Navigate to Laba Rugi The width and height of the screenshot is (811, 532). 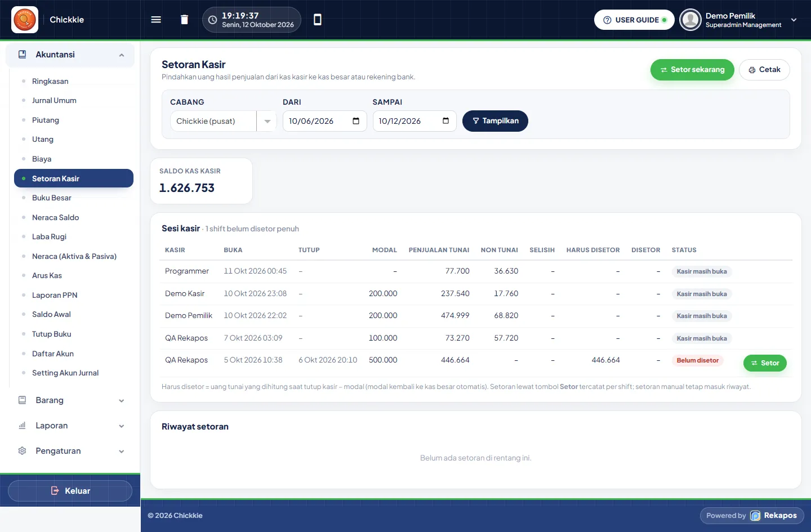coord(49,236)
